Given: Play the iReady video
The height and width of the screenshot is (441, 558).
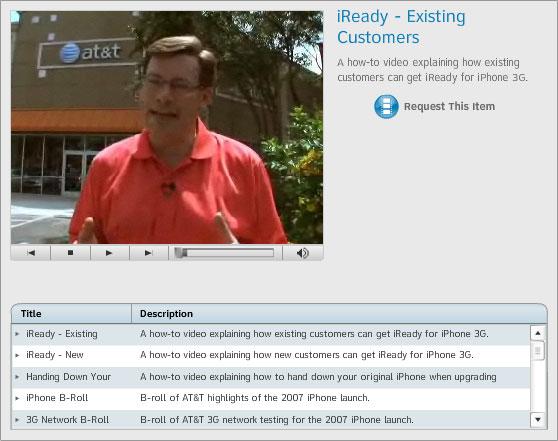Looking at the screenshot, I should point(110,253).
